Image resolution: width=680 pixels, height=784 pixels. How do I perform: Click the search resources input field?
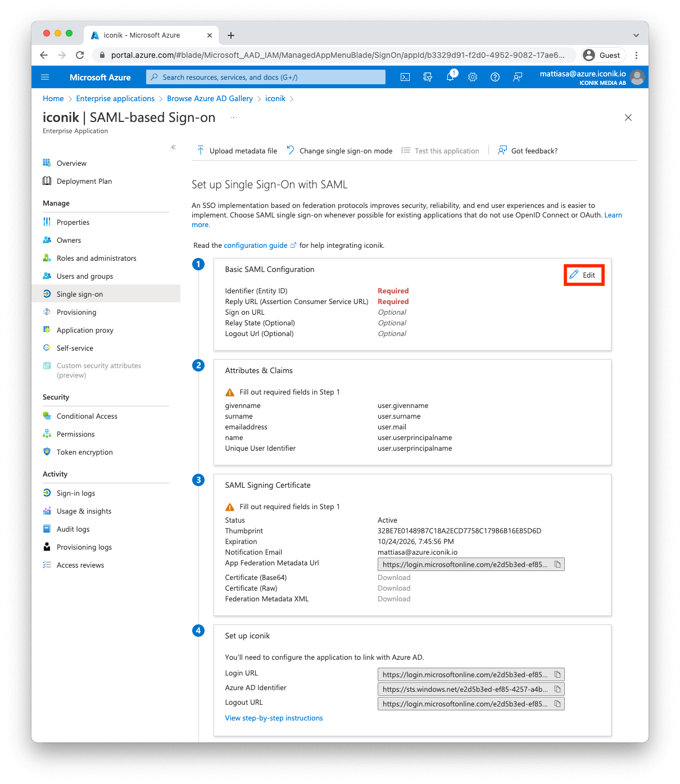point(264,77)
